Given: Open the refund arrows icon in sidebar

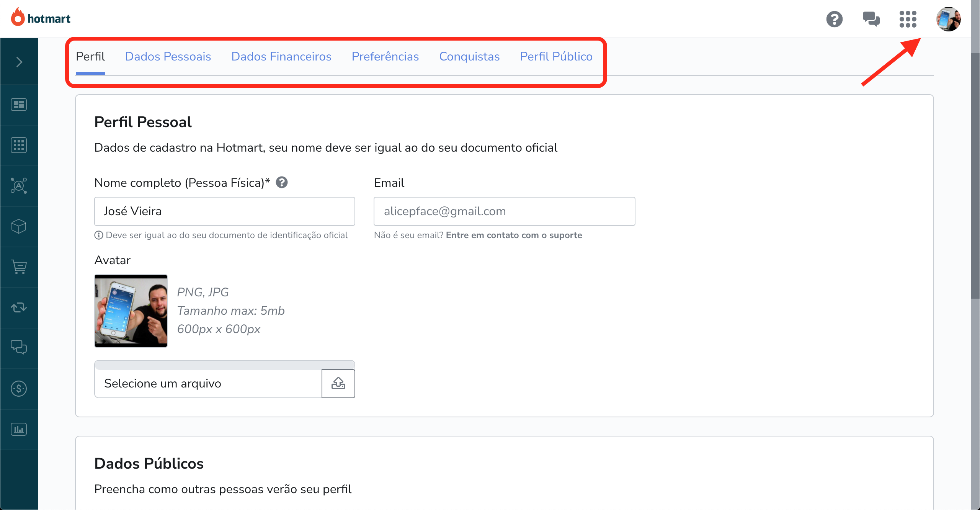Looking at the screenshot, I should [19, 307].
